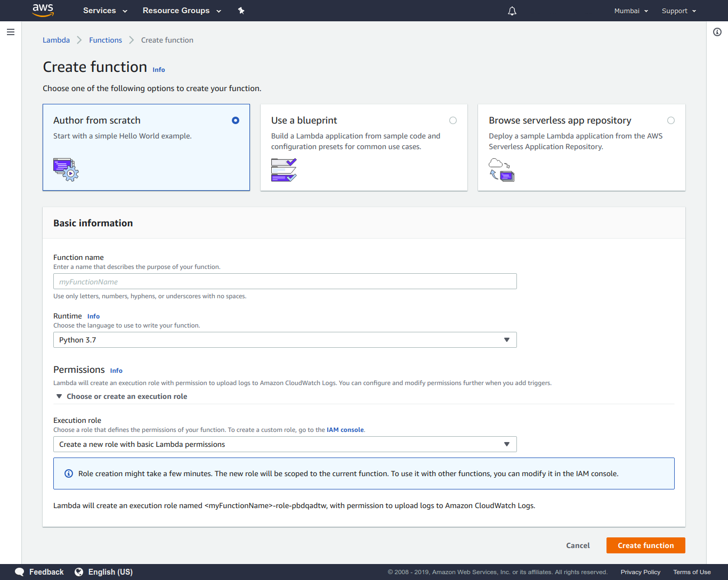728x580 pixels.
Task: Go to Functions breadcrumb link
Action: pyautogui.click(x=106, y=40)
